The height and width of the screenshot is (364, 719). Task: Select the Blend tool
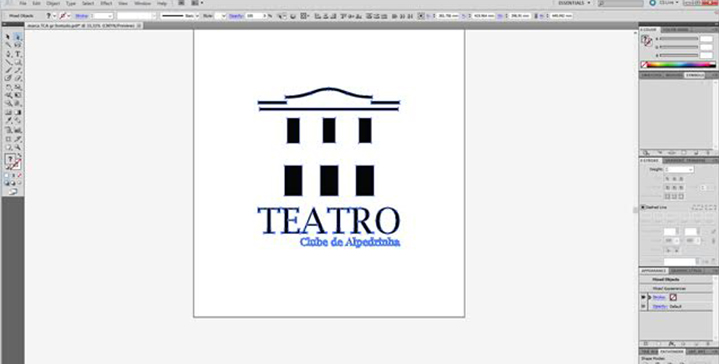point(18,121)
